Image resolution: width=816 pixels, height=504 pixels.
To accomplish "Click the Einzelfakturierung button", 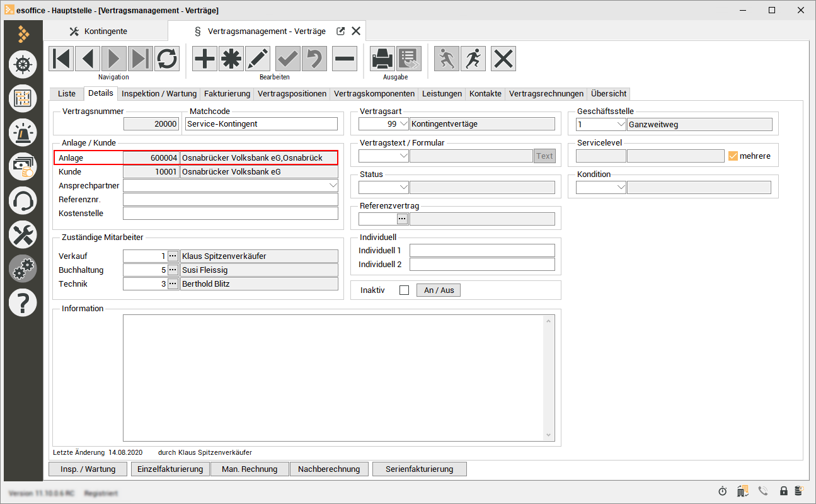I will [x=170, y=469].
